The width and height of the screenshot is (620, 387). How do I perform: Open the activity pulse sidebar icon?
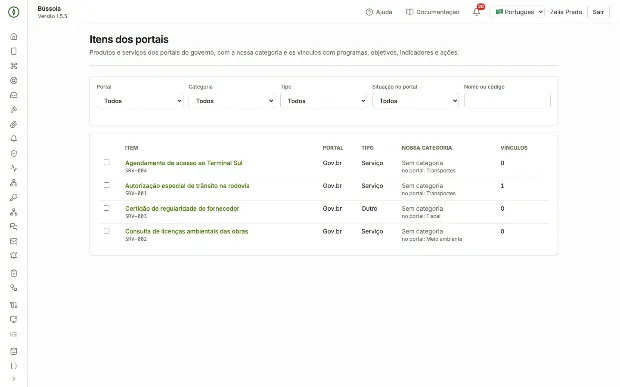click(13, 168)
